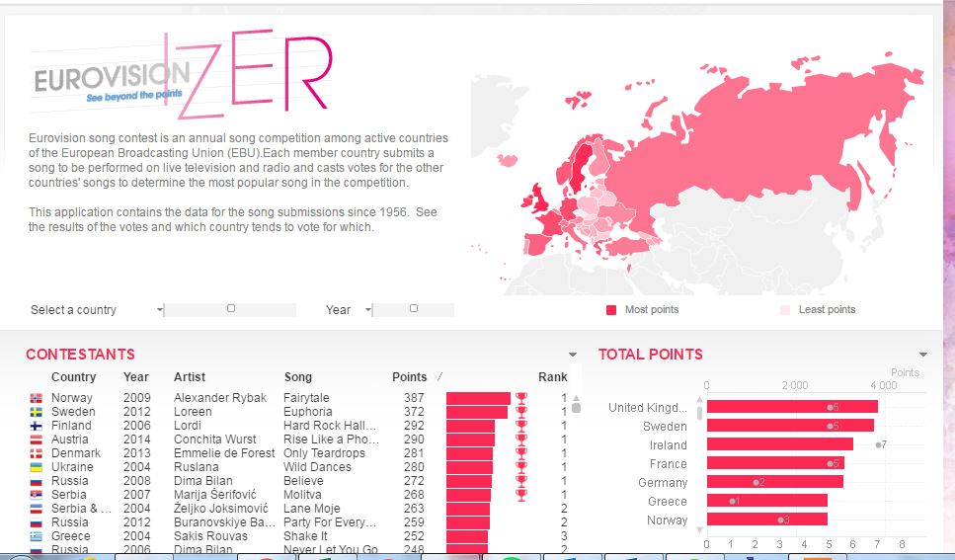Click the trophy icon in Conchita Wurst's row
Image resolution: width=955 pixels, height=560 pixels.
521,440
